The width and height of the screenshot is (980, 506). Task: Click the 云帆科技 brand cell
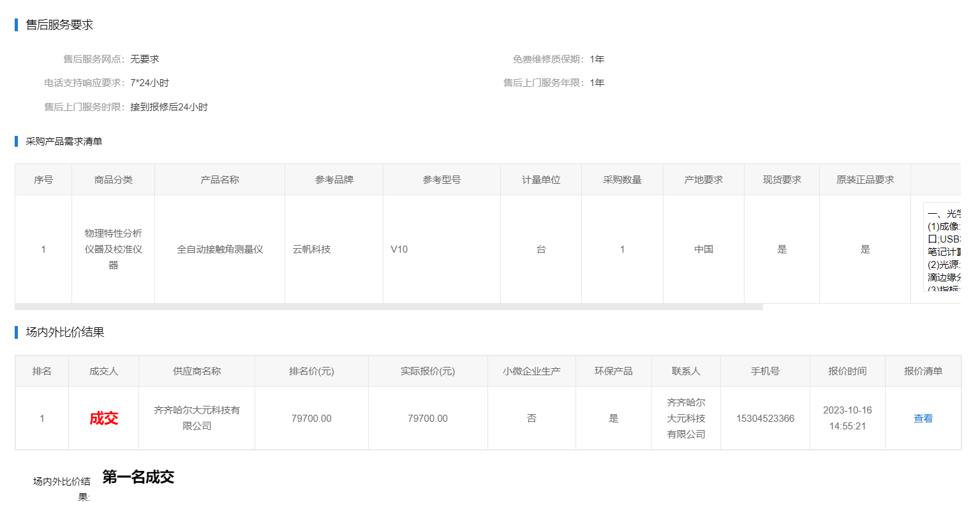312,249
